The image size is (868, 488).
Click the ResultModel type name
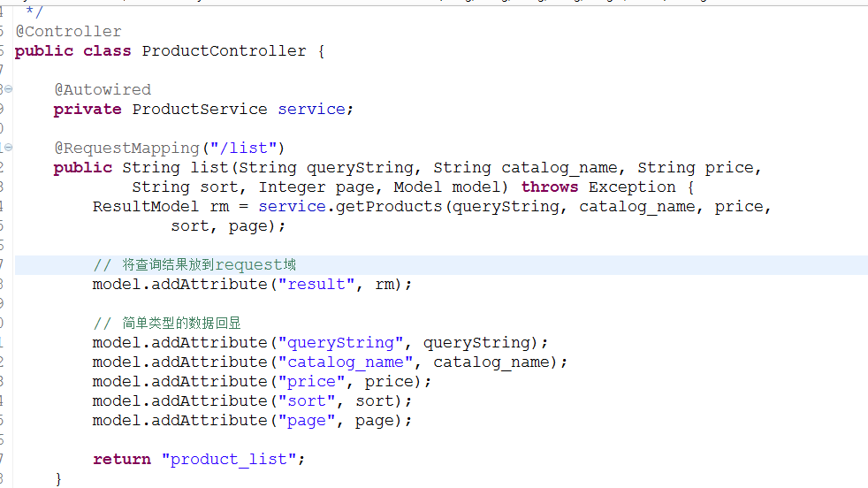(145, 207)
